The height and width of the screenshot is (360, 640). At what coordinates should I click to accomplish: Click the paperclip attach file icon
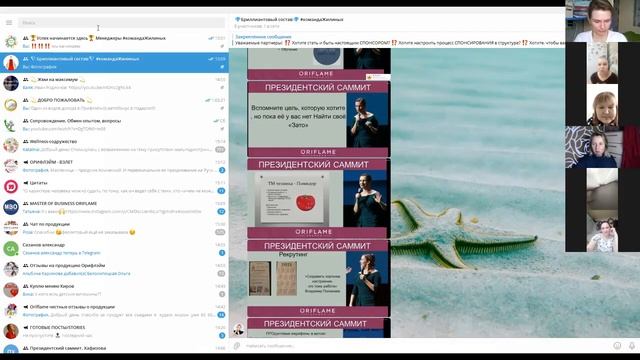[237, 346]
